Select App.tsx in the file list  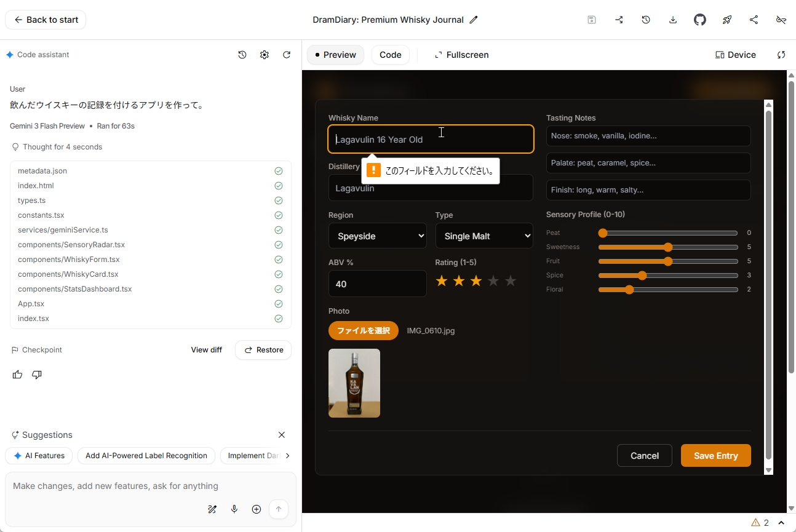pos(151,304)
